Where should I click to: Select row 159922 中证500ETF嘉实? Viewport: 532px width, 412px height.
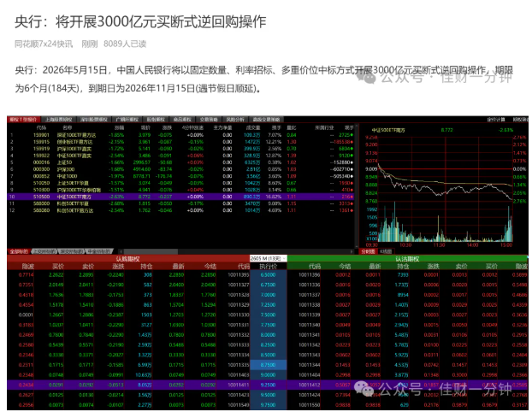(180, 156)
